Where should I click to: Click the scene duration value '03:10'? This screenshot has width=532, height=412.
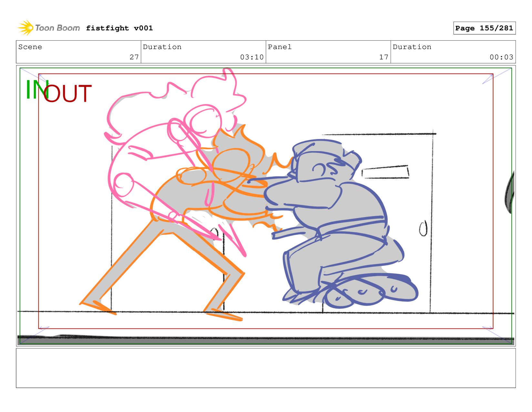[252, 57]
